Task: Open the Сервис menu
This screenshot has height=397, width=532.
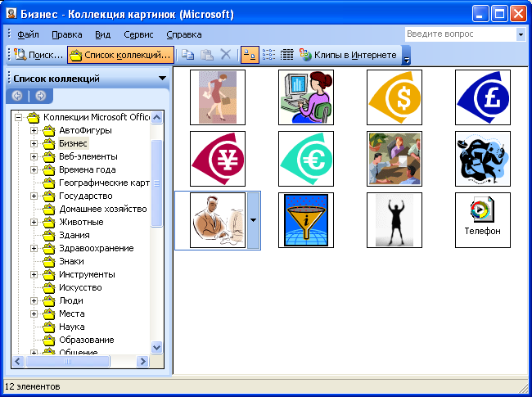Action: click(x=138, y=34)
